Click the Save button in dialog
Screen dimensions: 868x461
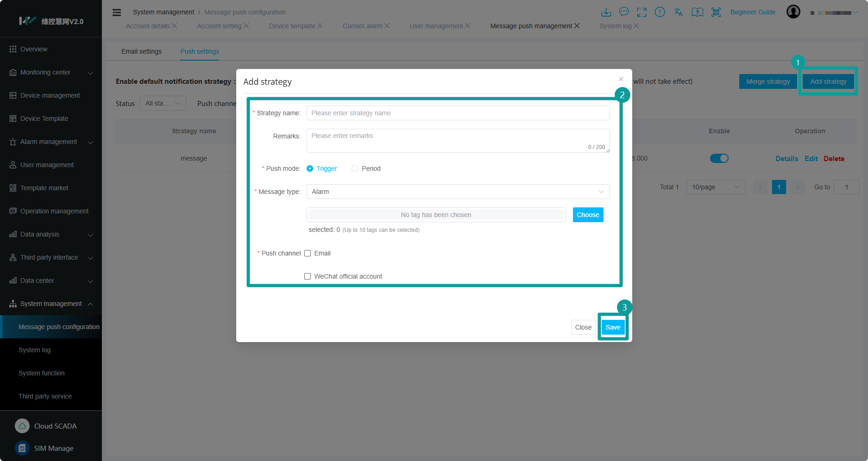pos(613,327)
